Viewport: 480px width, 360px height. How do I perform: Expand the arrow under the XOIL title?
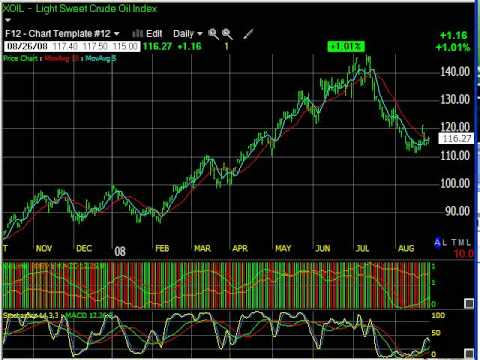click(x=8, y=20)
